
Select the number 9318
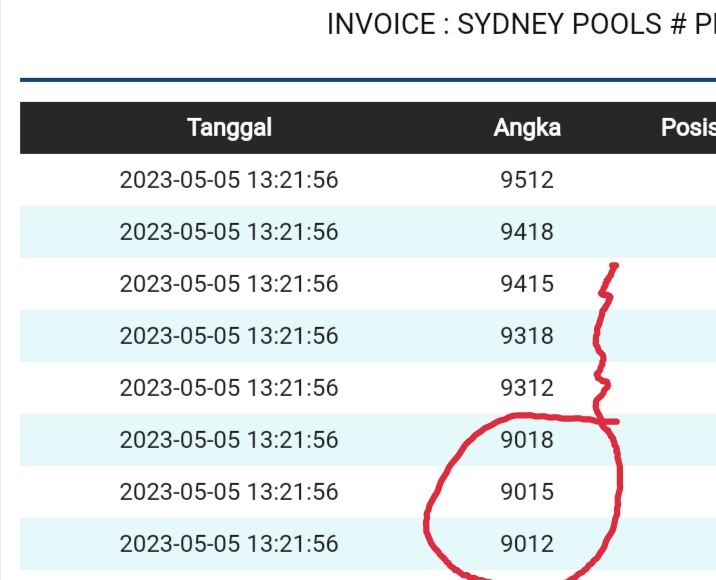click(x=527, y=336)
